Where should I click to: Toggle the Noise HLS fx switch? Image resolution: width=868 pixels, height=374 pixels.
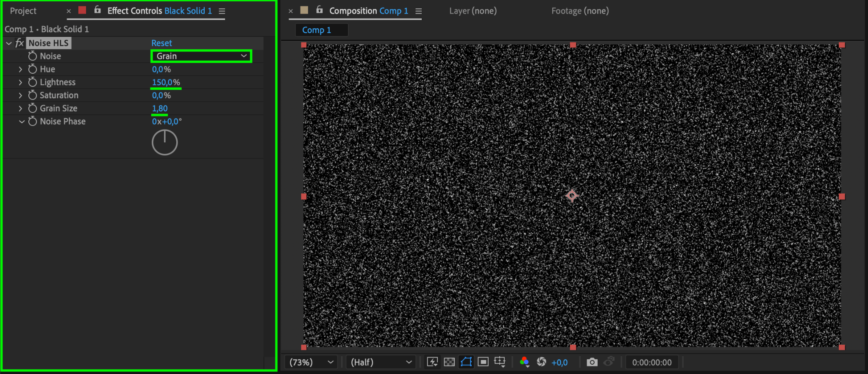click(x=19, y=43)
